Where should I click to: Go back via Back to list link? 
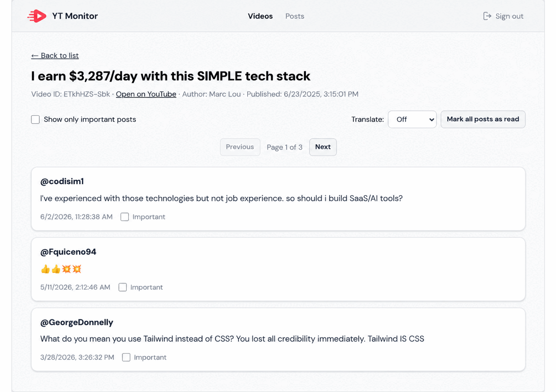pyautogui.click(x=55, y=56)
